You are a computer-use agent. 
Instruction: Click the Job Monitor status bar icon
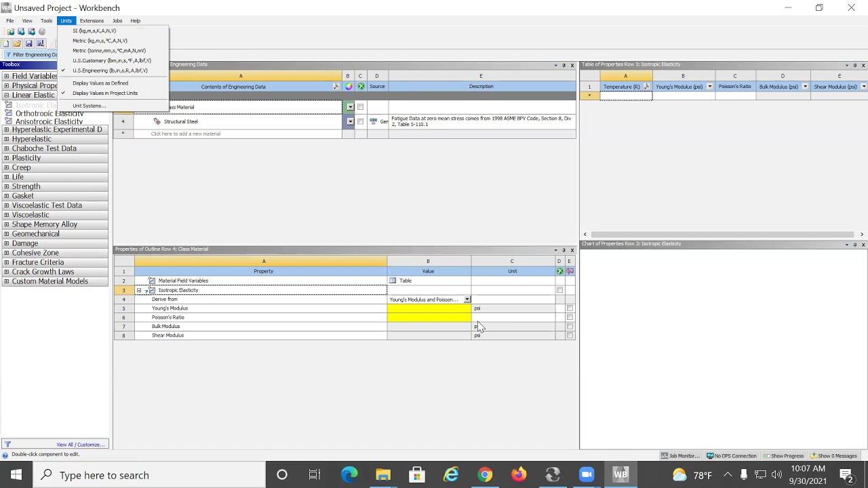click(x=666, y=456)
